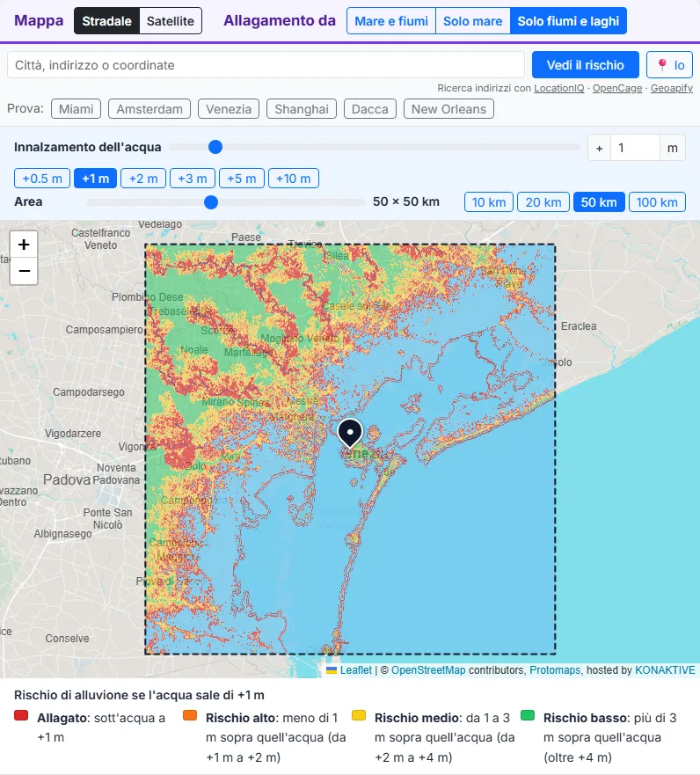The image size is (700, 775).
Task: Set water rise to +0.5 m
Action: tap(42, 179)
